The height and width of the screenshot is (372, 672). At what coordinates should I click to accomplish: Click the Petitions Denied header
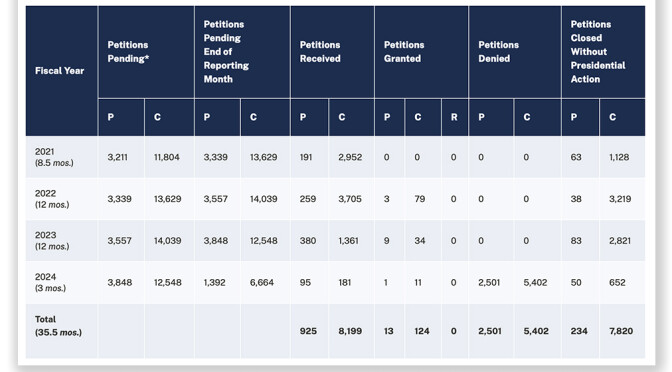pyautogui.click(x=515, y=52)
